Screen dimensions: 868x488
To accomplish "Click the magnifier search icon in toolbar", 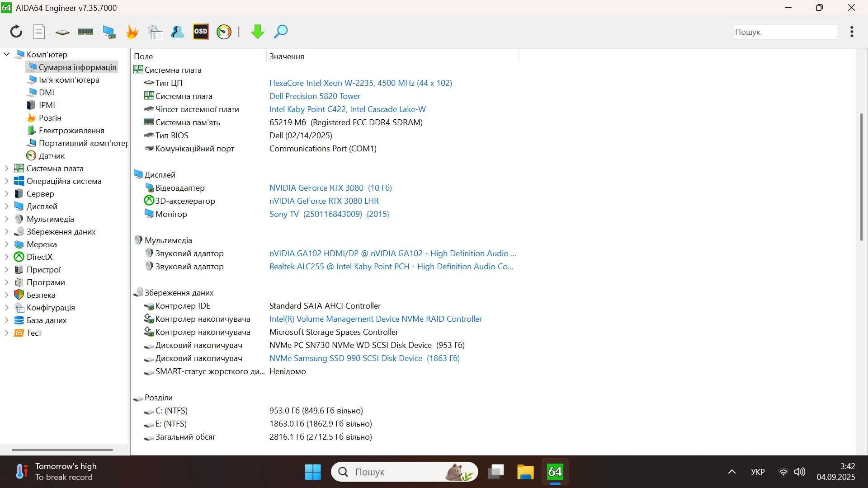I will pyautogui.click(x=281, y=32).
